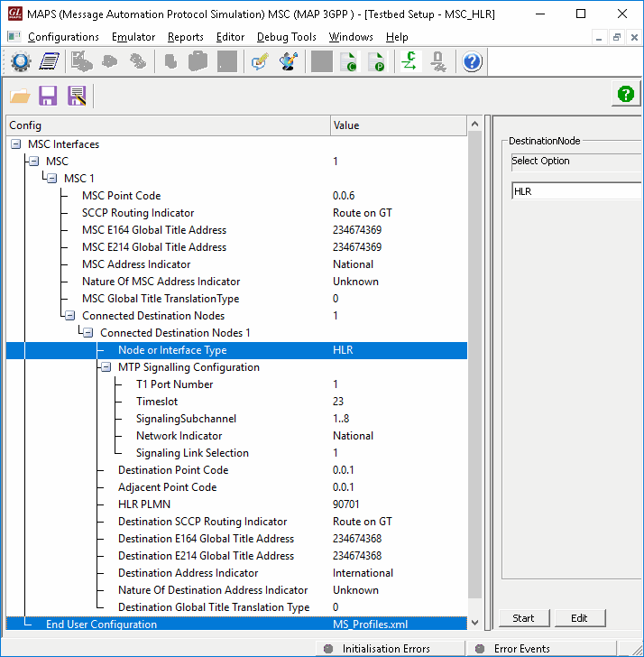Click the grayed single clipboard toolbar icon
Image resolution: width=644 pixels, height=657 pixels.
pos(170,61)
